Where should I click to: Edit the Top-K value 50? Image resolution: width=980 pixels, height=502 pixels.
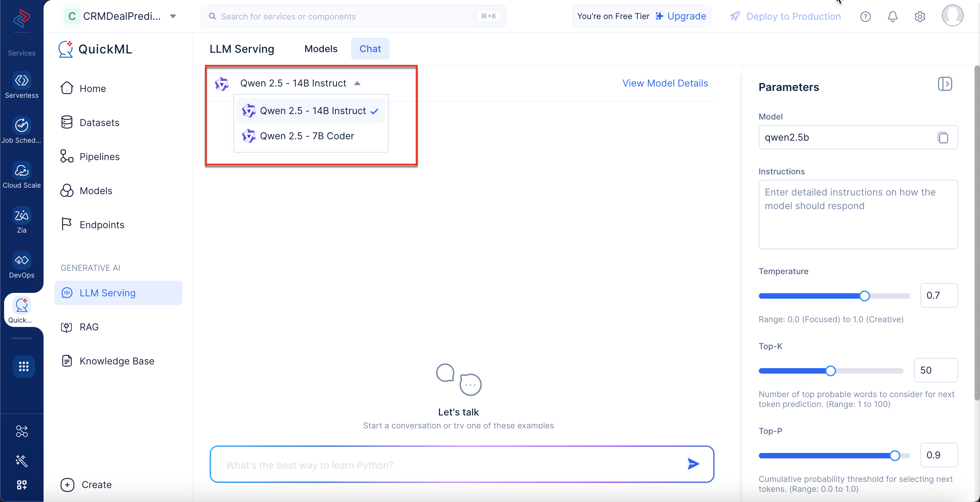click(935, 370)
